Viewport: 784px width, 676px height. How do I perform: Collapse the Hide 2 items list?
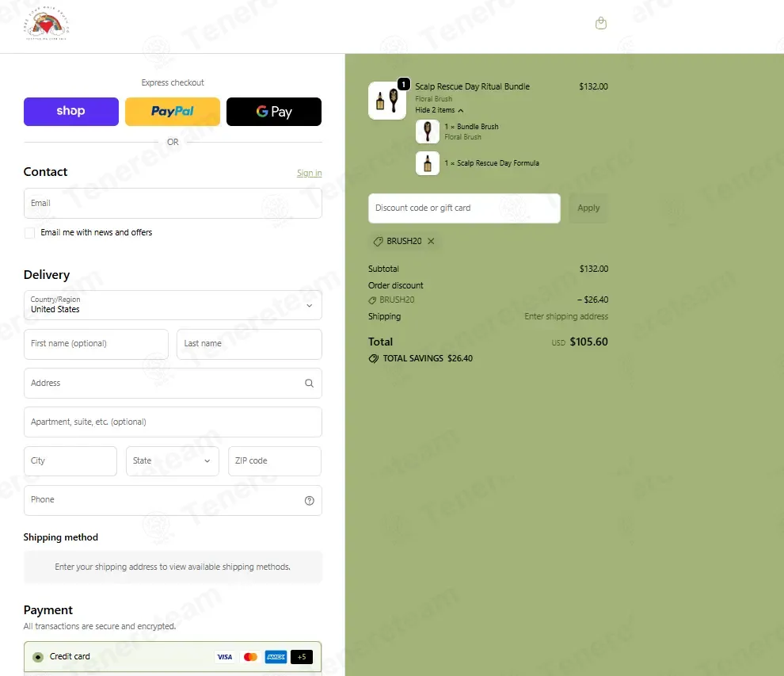pos(439,110)
